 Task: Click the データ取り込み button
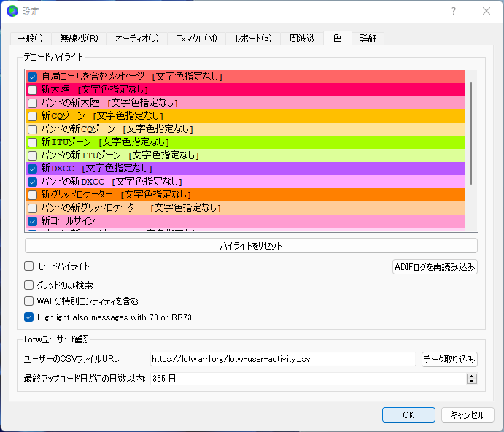coord(449,359)
